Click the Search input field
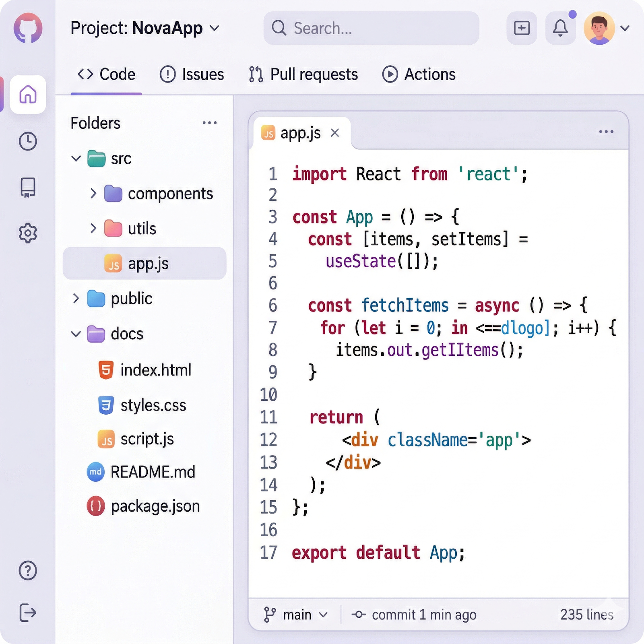The height and width of the screenshot is (644, 644). pos(371,28)
